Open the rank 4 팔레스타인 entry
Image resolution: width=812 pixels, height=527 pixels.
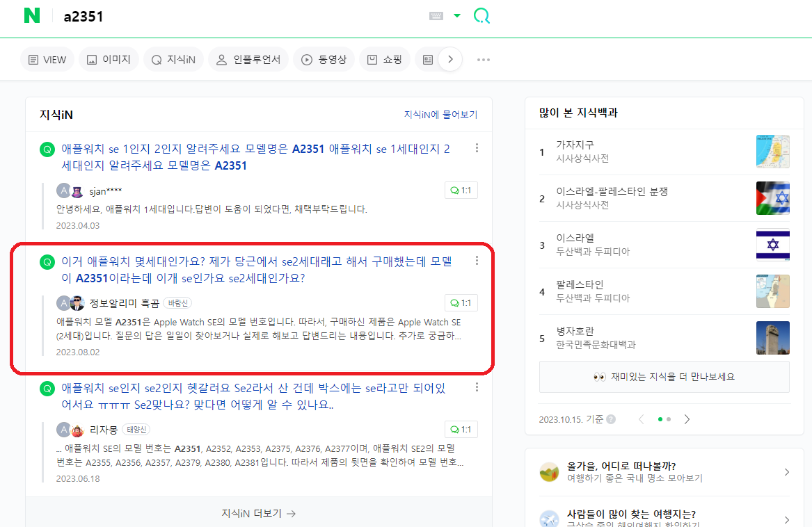580,285
